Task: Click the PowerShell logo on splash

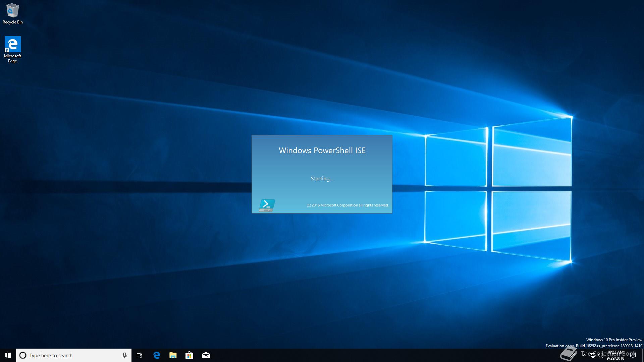Action: click(267, 205)
